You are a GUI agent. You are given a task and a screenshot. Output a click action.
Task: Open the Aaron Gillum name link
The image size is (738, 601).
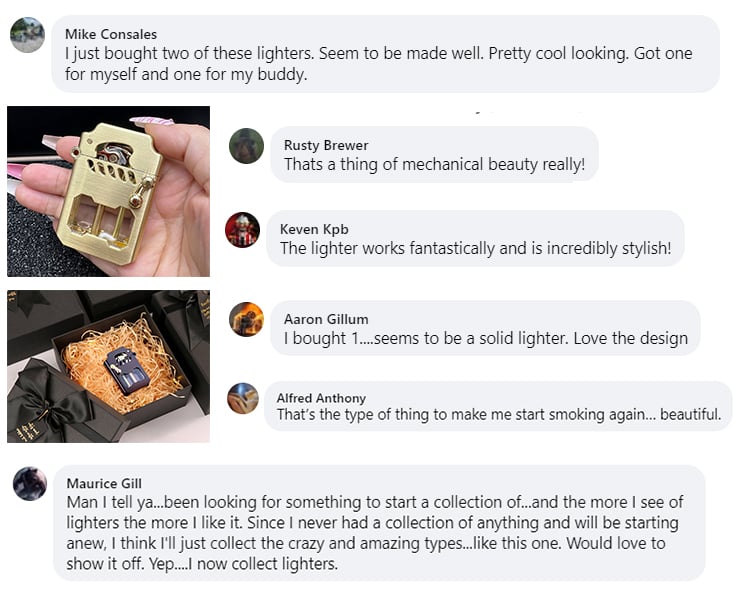pos(326,319)
